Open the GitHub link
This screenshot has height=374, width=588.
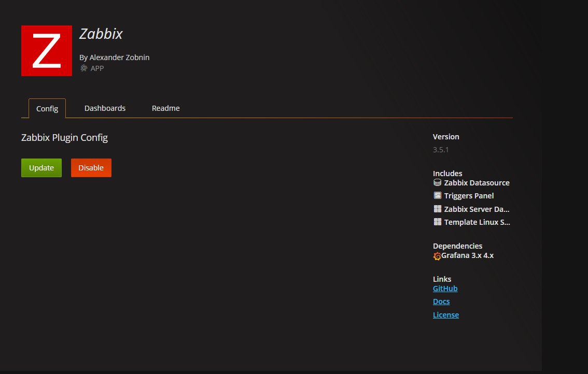pos(445,289)
